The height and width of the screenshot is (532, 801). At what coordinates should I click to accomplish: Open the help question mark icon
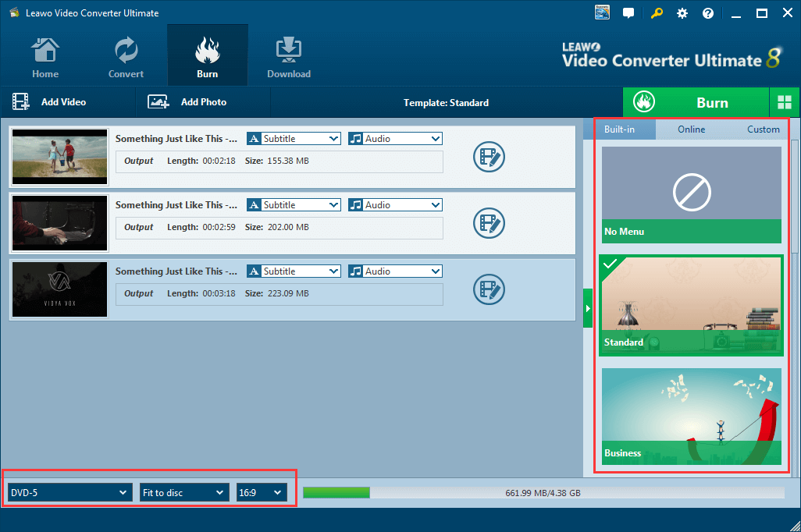708,13
